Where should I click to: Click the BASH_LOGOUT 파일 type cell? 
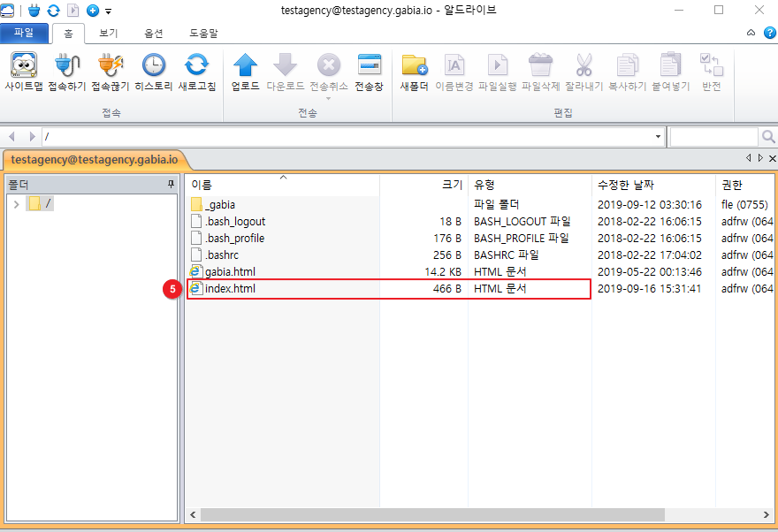click(522, 221)
